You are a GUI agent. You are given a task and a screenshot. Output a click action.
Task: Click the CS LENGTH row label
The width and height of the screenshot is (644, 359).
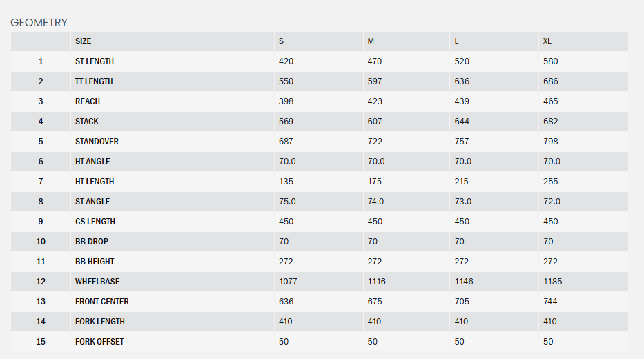pyautogui.click(x=95, y=222)
